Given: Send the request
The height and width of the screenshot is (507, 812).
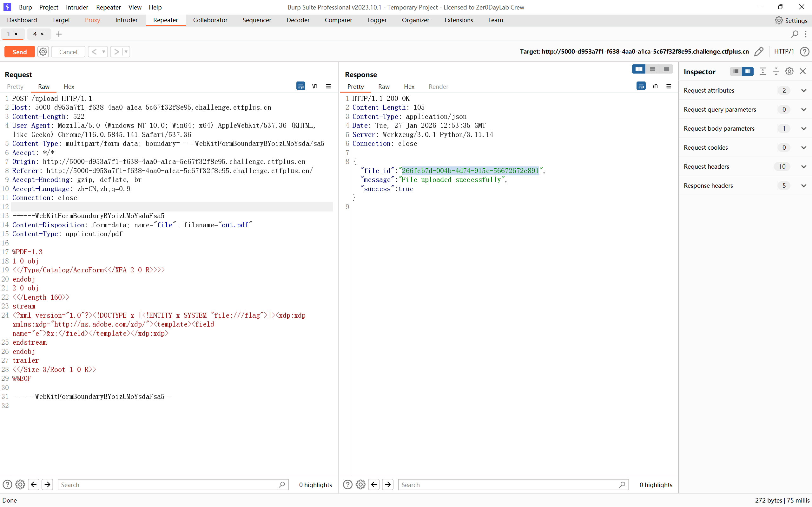Looking at the screenshot, I should [x=19, y=52].
